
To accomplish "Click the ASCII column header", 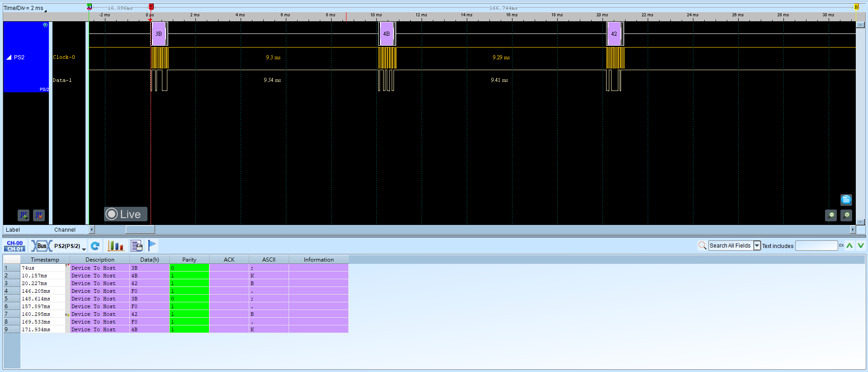I will [x=269, y=260].
